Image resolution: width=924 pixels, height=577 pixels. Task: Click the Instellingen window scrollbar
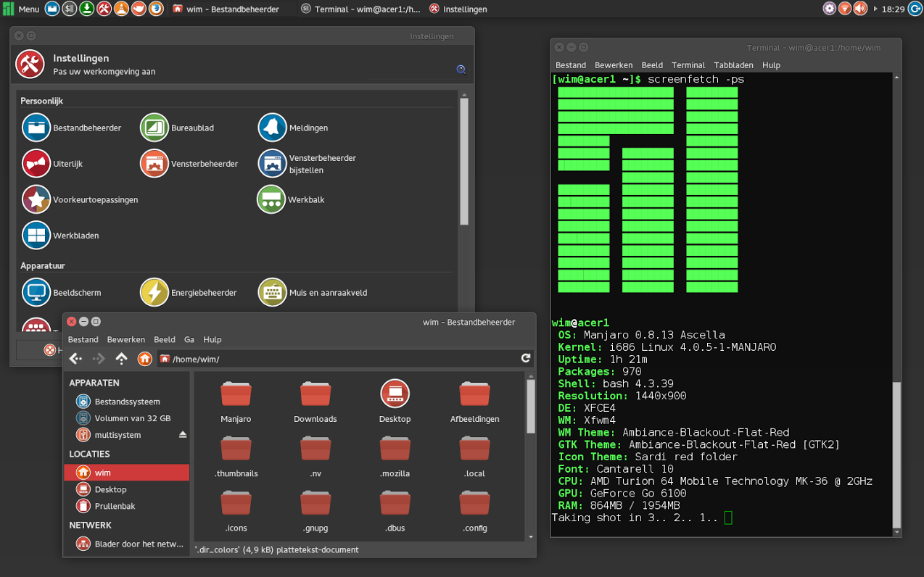click(x=464, y=159)
